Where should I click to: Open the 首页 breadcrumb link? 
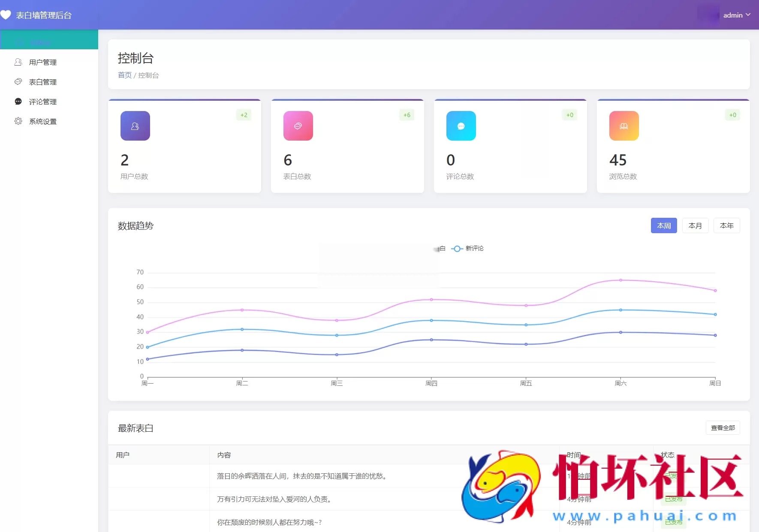coord(124,75)
